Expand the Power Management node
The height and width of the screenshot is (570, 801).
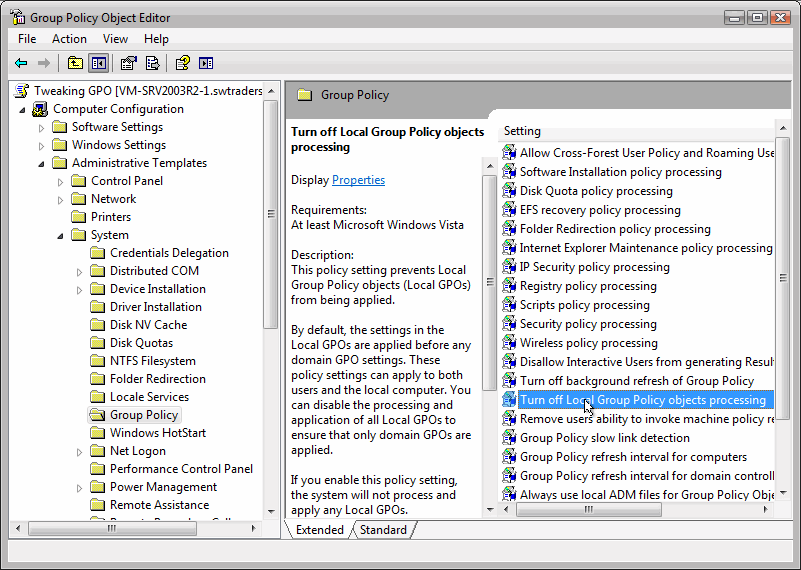[x=79, y=488]
